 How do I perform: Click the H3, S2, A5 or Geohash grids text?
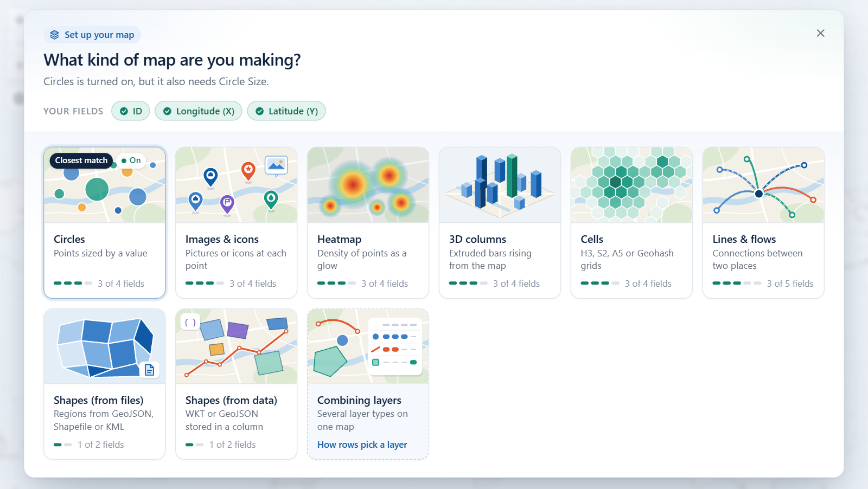627,259
